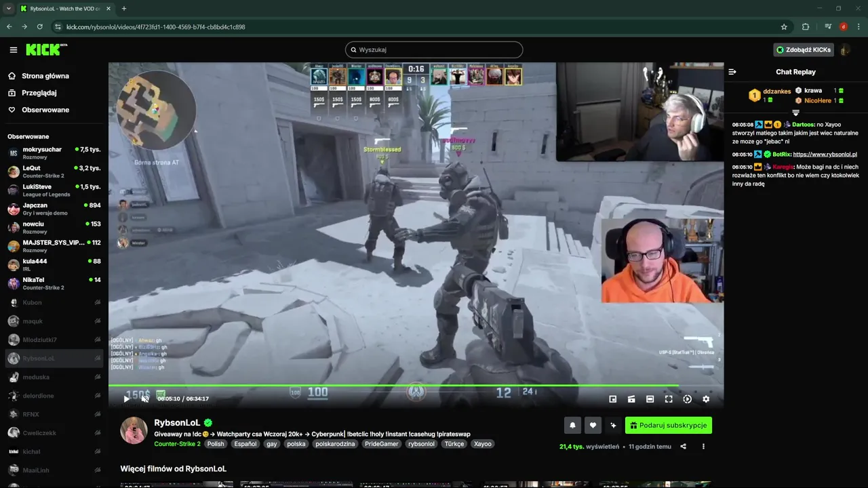The height and width of the screenshot is (488, 868).
Task: Enter fullscreen video mode
Action: pyautogui.click(x=669, y=399)
